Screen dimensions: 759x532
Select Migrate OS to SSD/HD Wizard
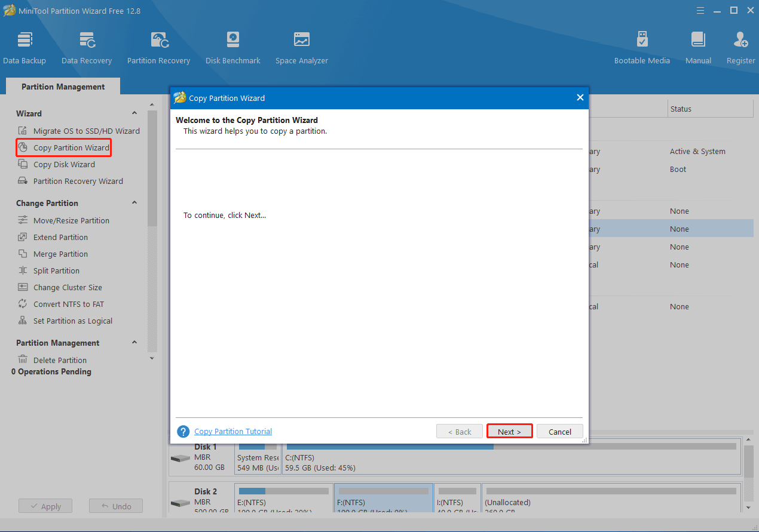87,131
